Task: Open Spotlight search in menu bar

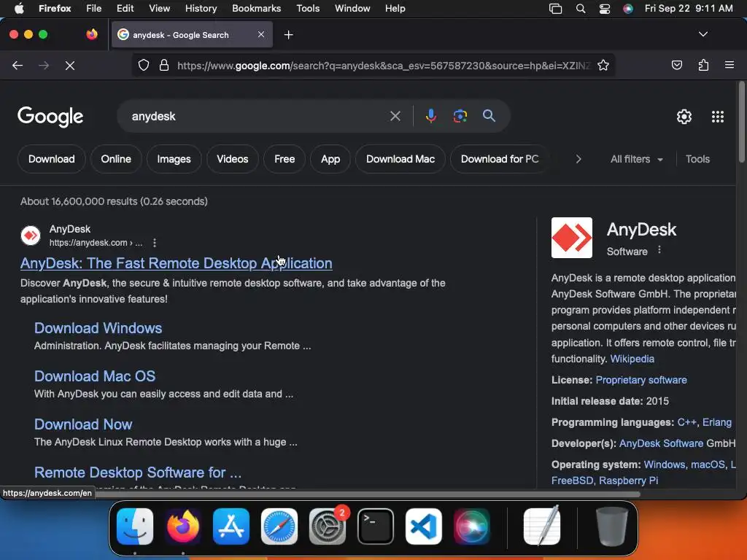Action: pyautogui.click(x=580, y=9)
